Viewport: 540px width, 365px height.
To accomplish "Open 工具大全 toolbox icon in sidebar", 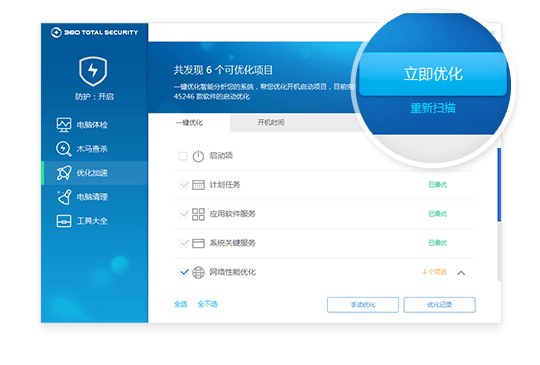I will tap(64, 221).
